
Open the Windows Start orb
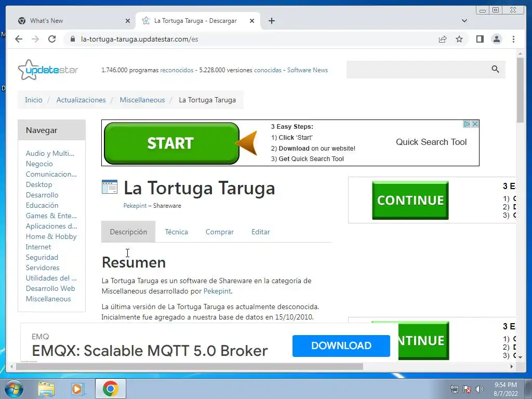click(14, 389)
